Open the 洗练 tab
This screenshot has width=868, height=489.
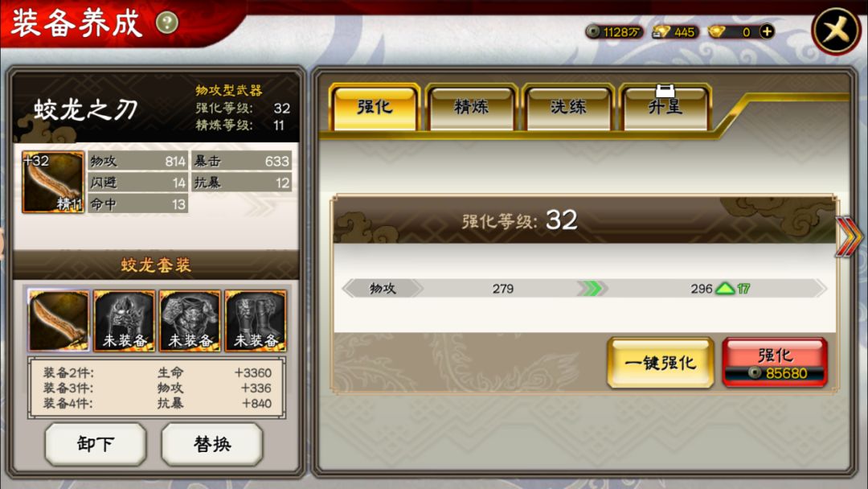pos(568,108)
